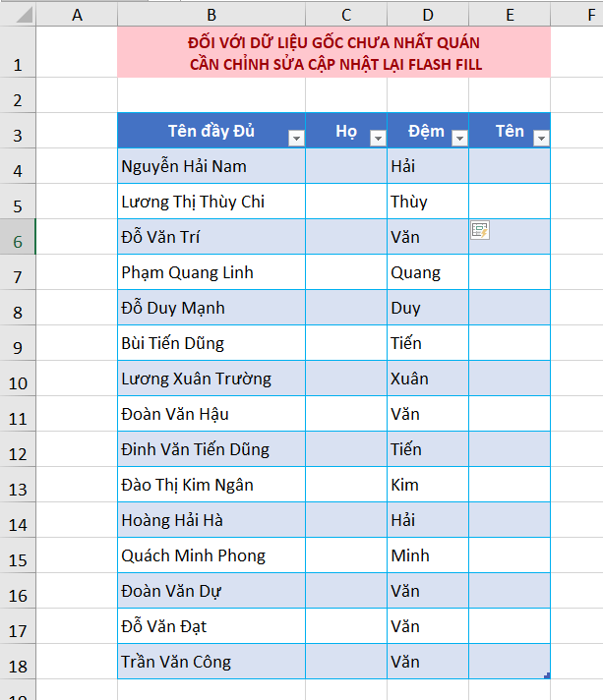
Task: Select cell containing Nguyễn Hải Nam
Action: (211, 166)
